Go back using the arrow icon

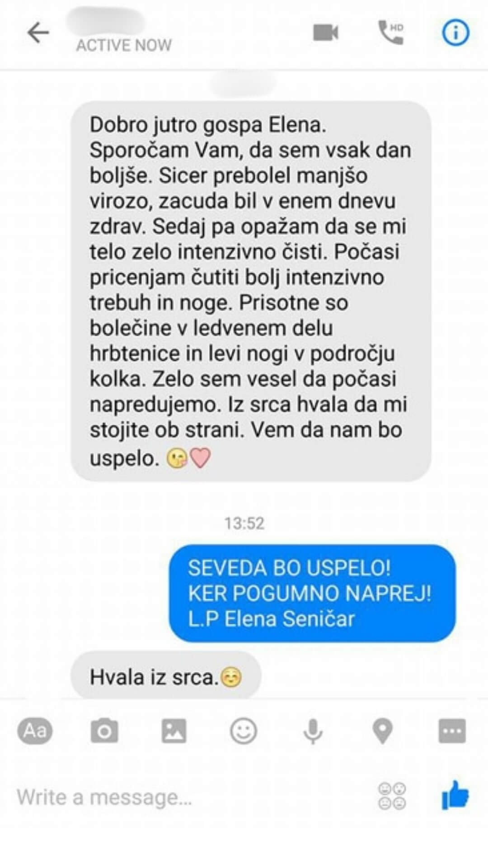38,33
